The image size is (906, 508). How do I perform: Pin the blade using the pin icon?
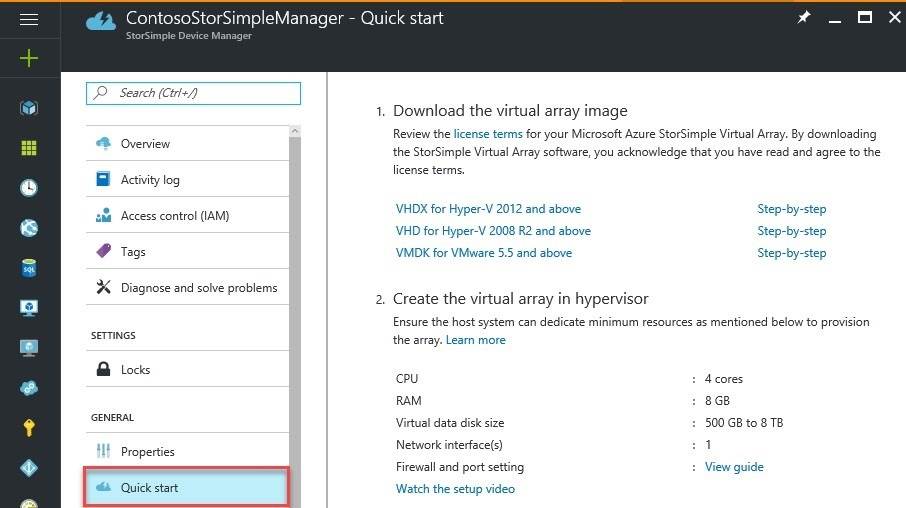pos(803,18)
